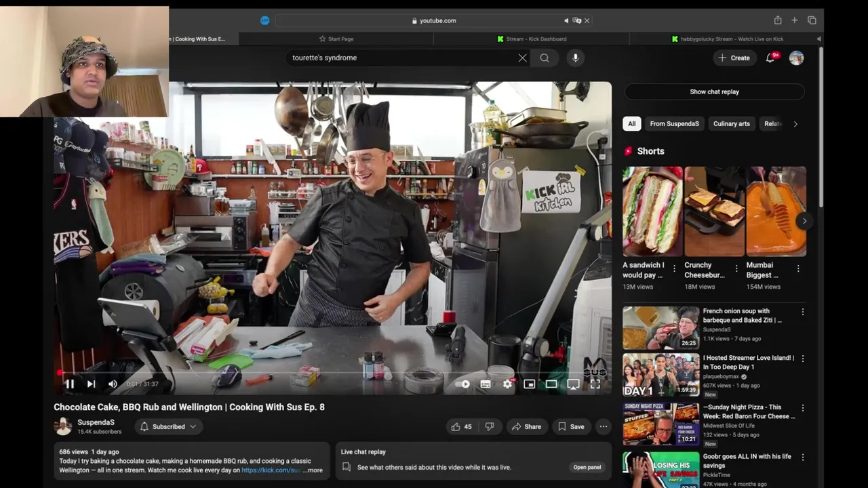Open options for Streamer Love Island video

[x=803, y=359]
